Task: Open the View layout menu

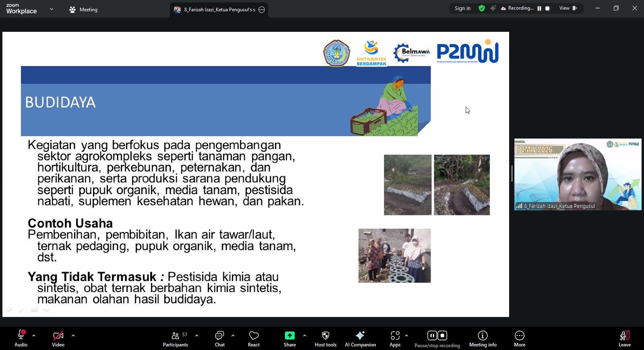Action: 568,8
